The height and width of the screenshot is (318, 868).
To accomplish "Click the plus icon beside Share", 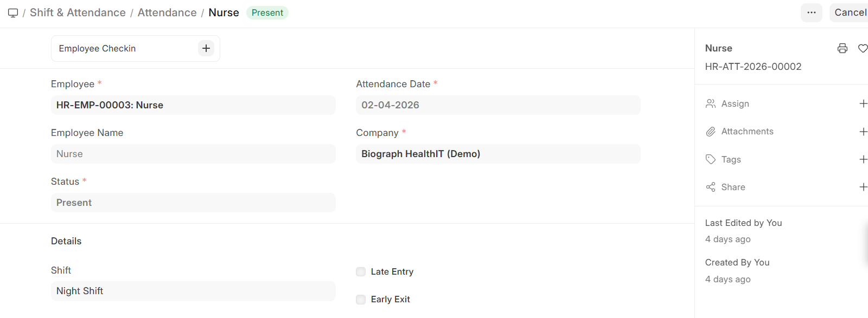I will click(863, 187).
